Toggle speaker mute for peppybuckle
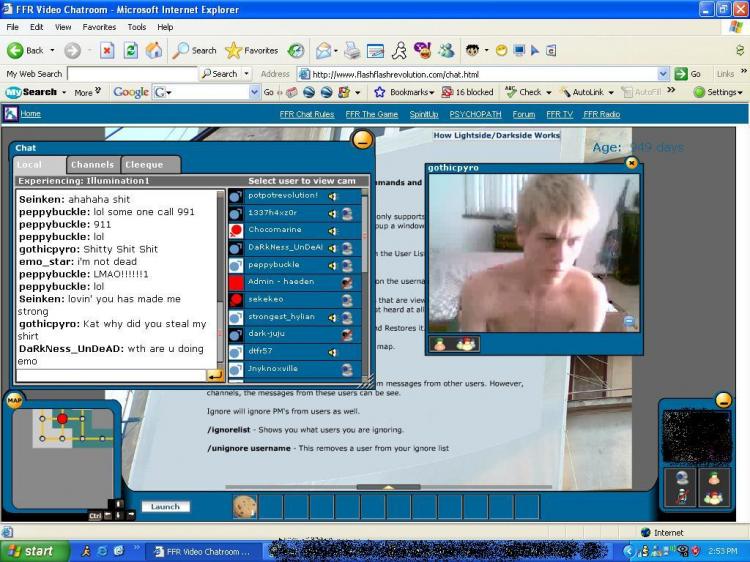 (x=333, y=265)
